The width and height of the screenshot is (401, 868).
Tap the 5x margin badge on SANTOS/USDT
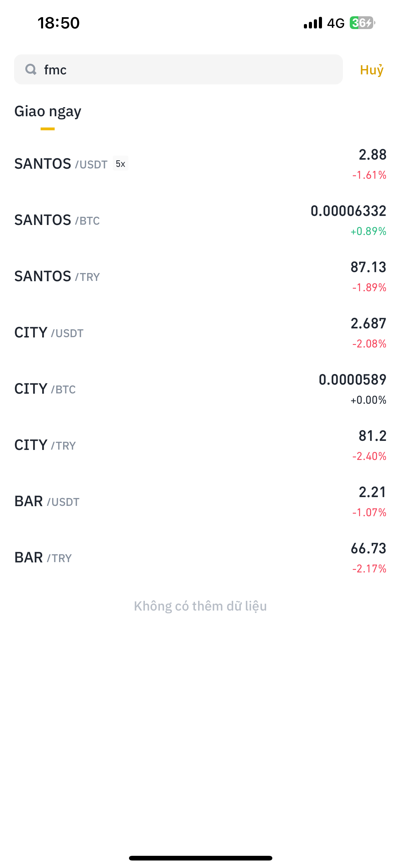(x=120, y=164)
